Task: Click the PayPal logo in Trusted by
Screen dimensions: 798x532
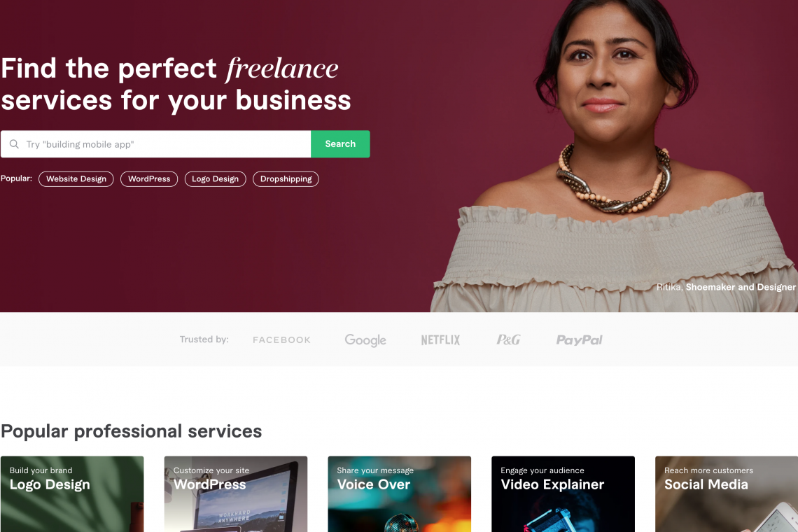Action: [579, 339]
